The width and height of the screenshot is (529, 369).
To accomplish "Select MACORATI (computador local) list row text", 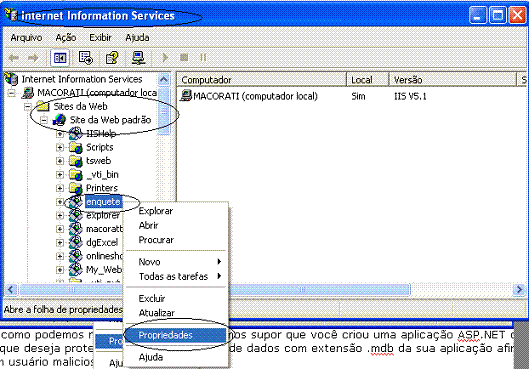I will point(255,96).
